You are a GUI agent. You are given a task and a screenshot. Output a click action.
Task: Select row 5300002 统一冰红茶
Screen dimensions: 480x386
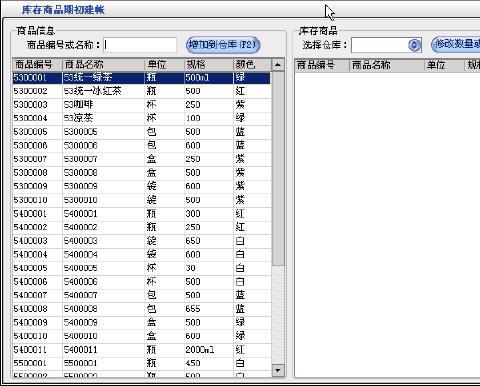click(141, 91)
